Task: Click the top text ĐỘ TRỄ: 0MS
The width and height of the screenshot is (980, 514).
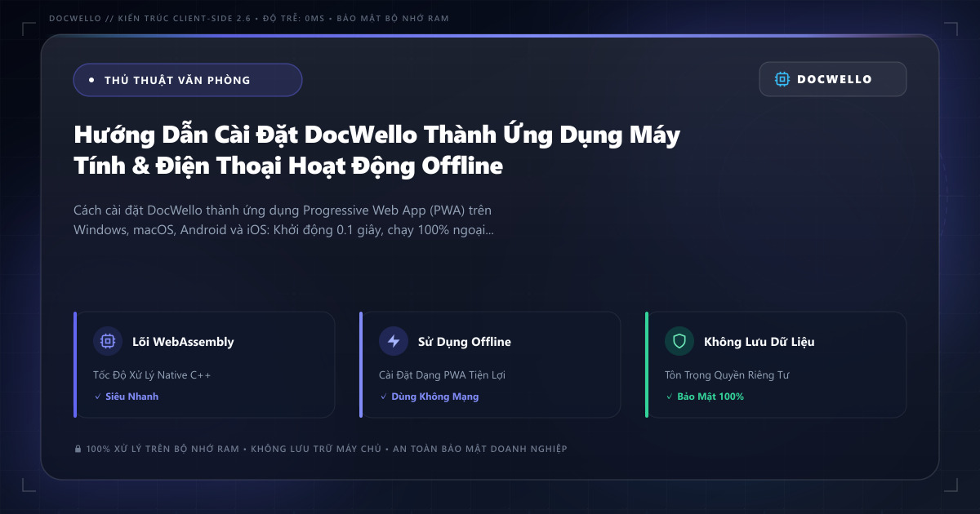Action: 292,18
